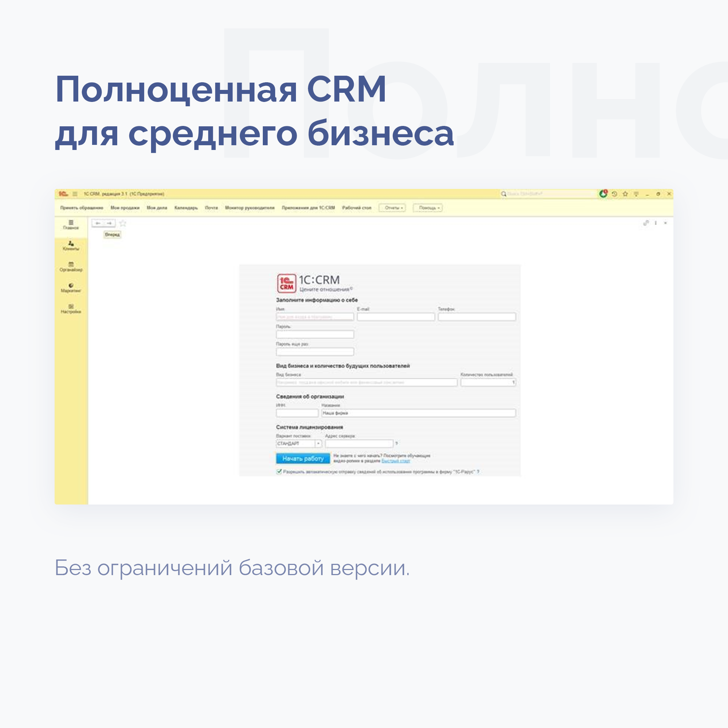Focus the Количество пользователей field
Viewport: 728px width, 728px height.
coord(488,383)
